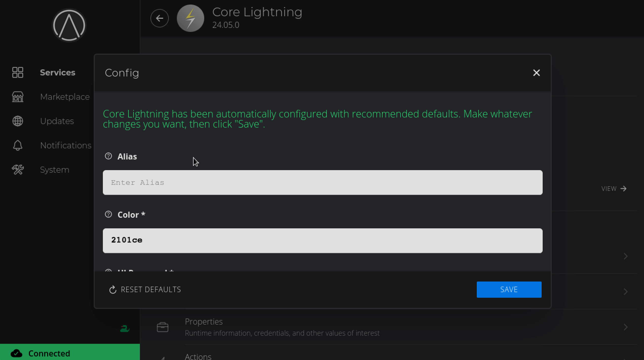Image resolution: width=644 pixels, height=360 pixels.
Task: Click the RESET DEFAULTS button
Action: click(145, 290)
